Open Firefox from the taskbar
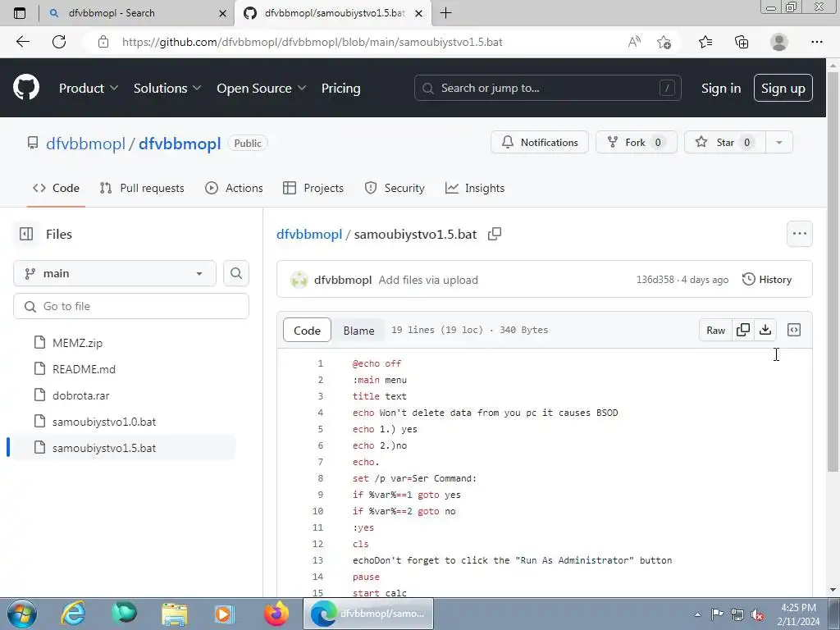 (x=276, y=614)
